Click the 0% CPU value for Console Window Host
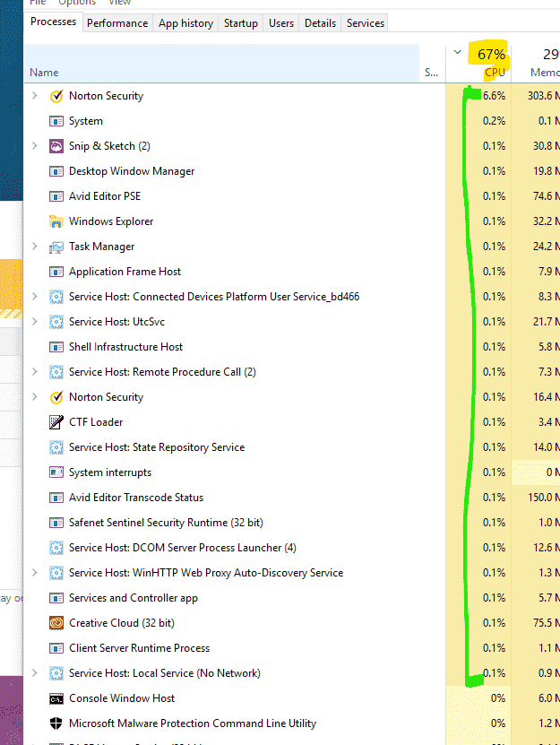 point(498,698)
